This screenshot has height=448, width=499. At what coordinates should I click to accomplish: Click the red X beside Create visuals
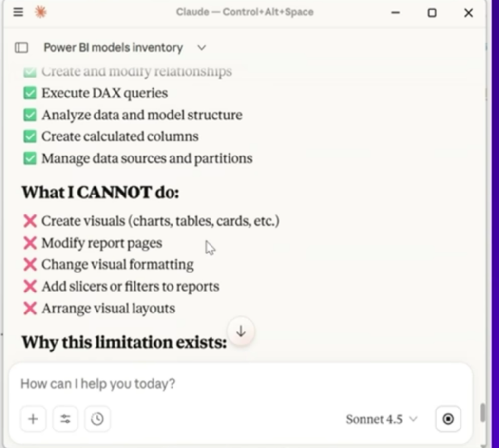pos(30,221)
